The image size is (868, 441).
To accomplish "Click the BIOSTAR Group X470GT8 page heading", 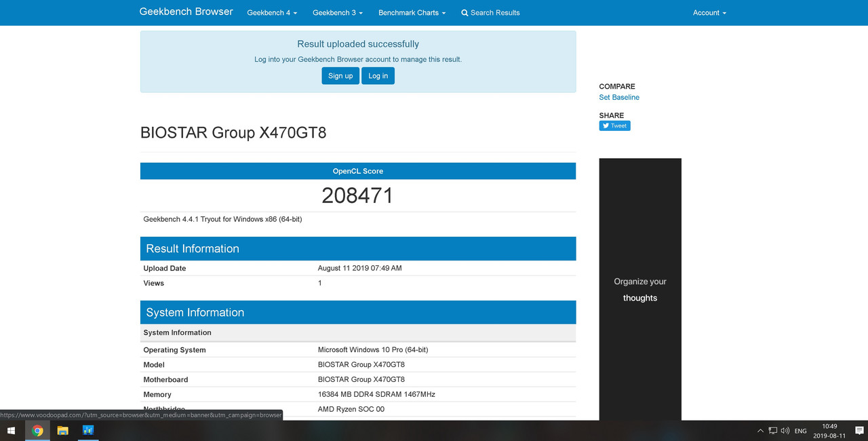I will coord(233,132).
